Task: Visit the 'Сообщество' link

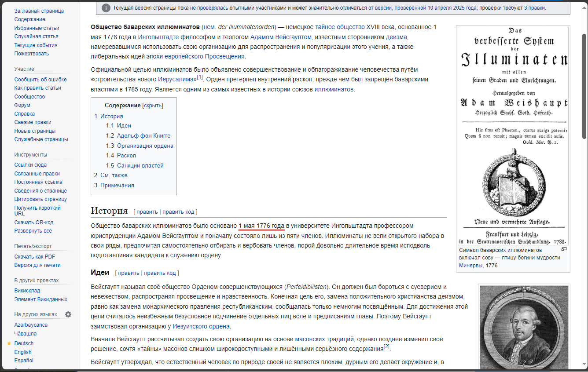Action: 29,97
